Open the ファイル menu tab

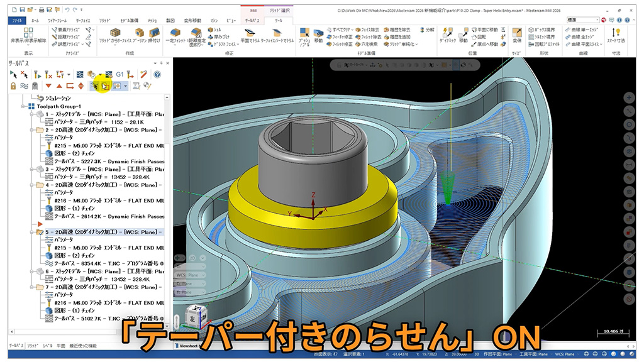pos(16,20)
